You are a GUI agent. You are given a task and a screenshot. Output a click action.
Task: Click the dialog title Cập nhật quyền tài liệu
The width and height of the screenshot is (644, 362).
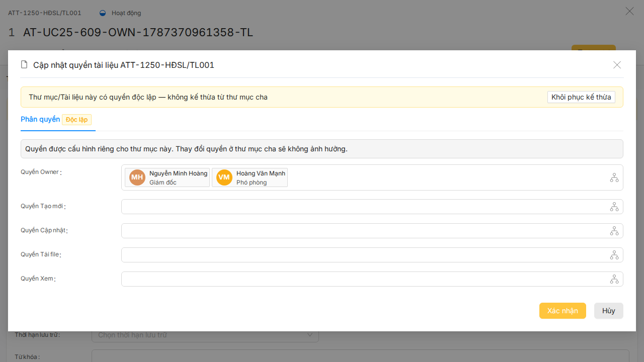(124, 65)
